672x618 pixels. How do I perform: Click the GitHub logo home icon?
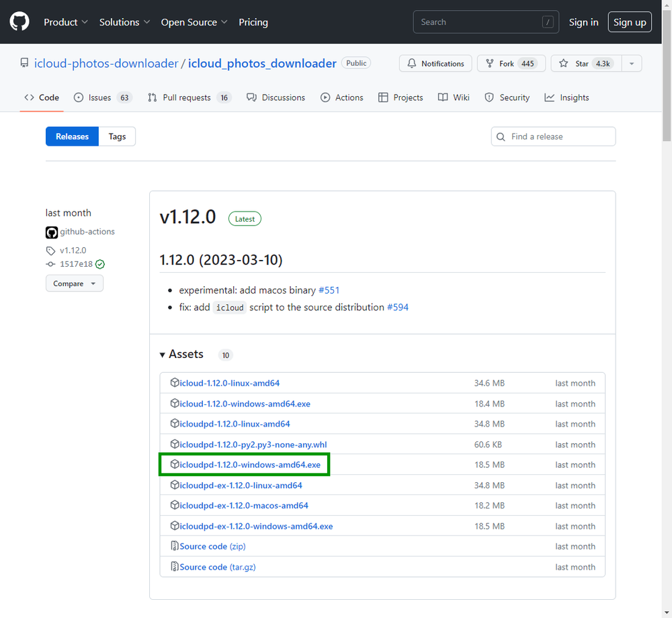point(19,21)
